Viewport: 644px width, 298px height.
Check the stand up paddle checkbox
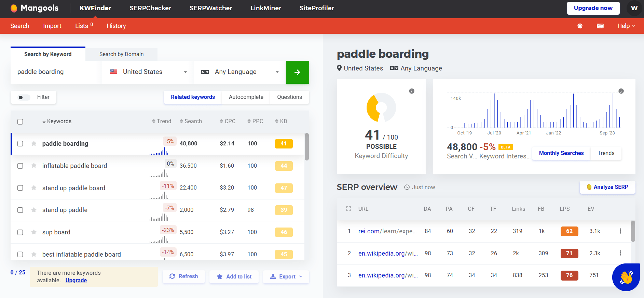(20, 210)
